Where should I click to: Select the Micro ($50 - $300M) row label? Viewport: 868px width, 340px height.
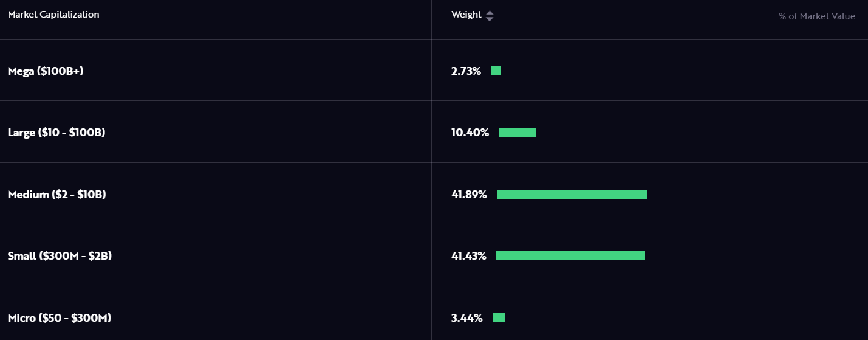[x=60, y=318]
